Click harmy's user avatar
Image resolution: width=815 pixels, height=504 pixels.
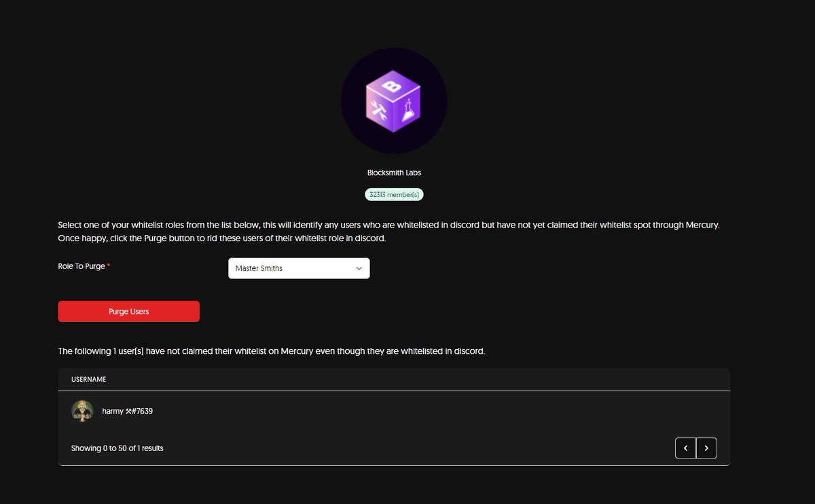coord(82,411)
